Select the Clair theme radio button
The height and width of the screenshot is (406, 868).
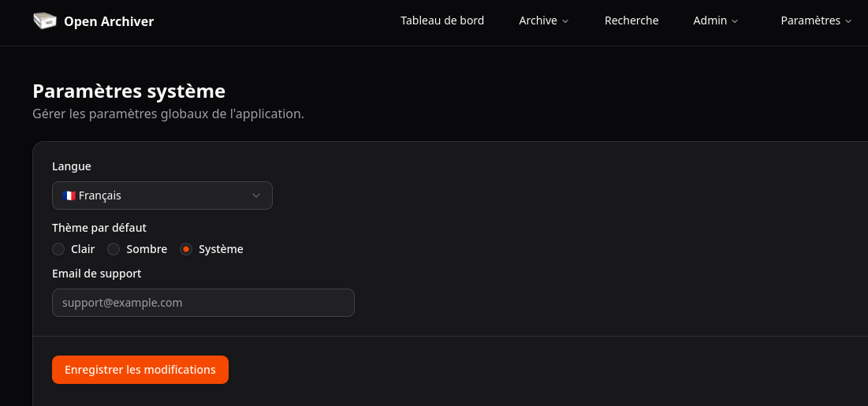coord(58,249)
